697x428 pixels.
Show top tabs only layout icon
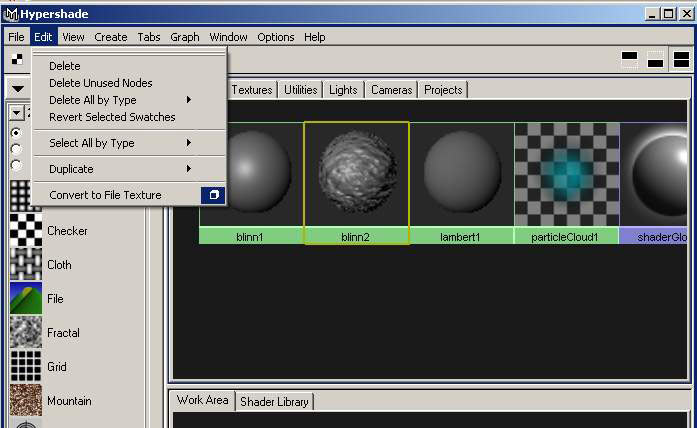(630, 60)
